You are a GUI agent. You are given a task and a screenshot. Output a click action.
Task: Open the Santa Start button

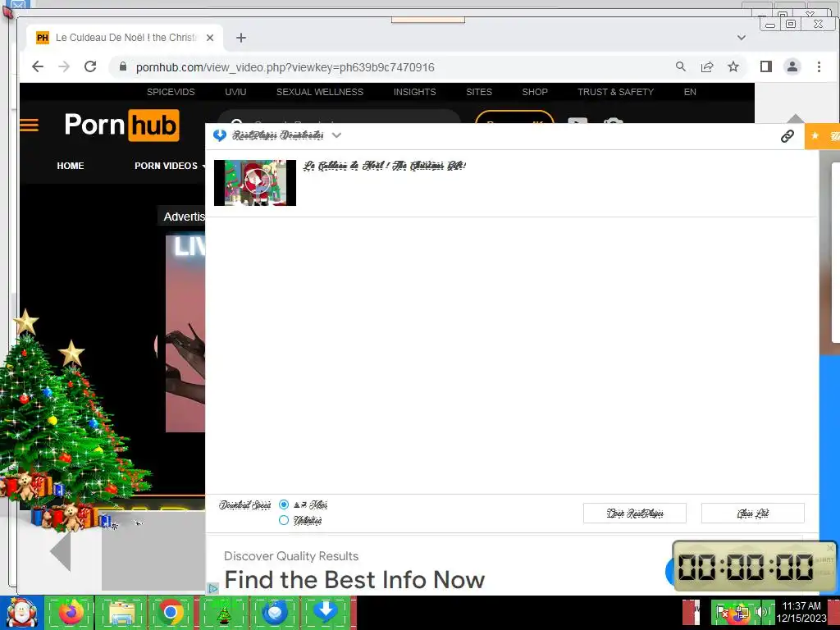pos(21,613)
